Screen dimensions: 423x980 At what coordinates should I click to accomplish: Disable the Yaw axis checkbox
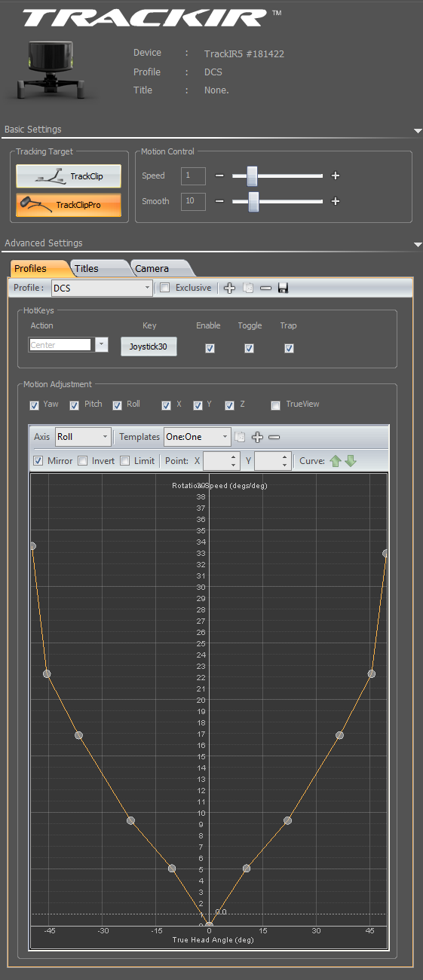34,405
